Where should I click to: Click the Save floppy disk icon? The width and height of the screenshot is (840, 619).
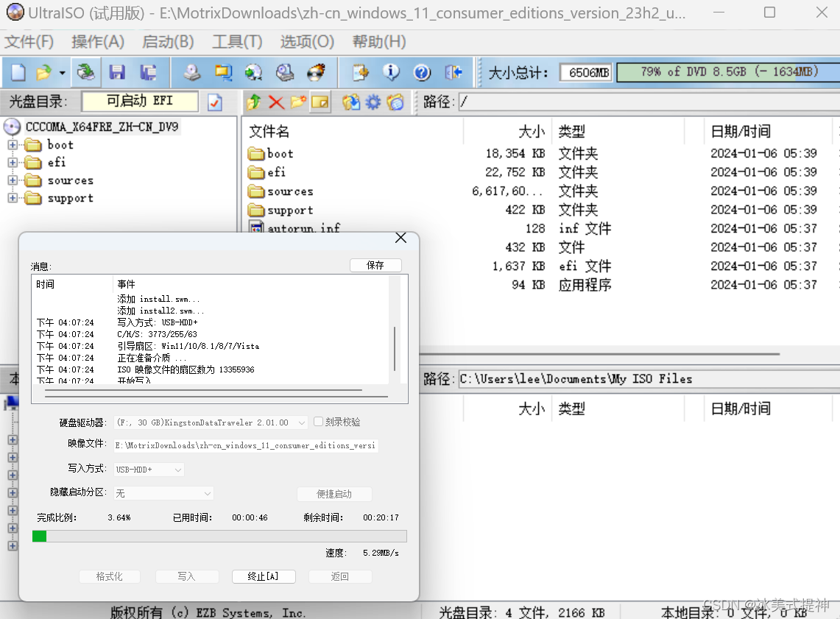point(117,72)
